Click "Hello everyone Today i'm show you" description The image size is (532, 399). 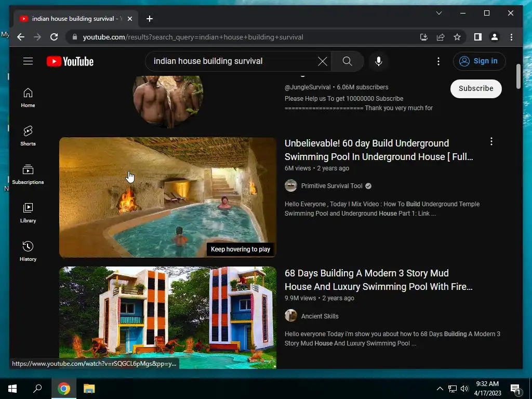[x=392, y=339]
